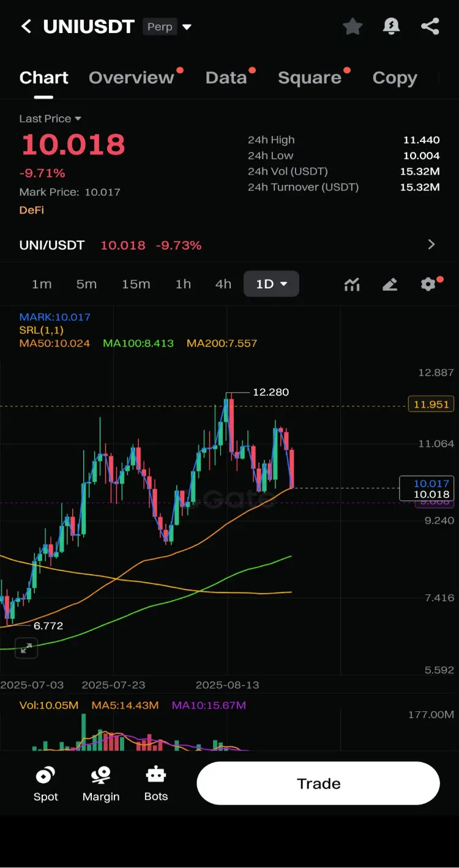Expand UNIUSDT Perp pair selector dropdown

click(187, 27)
